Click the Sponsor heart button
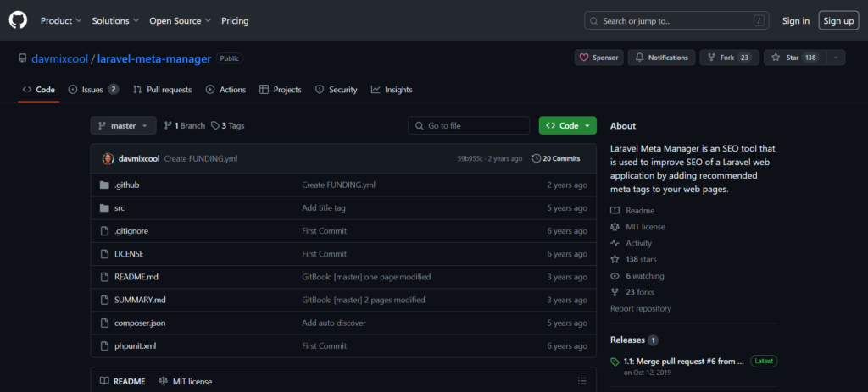Image resolution: width=868 pixels, height=392 pixels. [598, 58]
